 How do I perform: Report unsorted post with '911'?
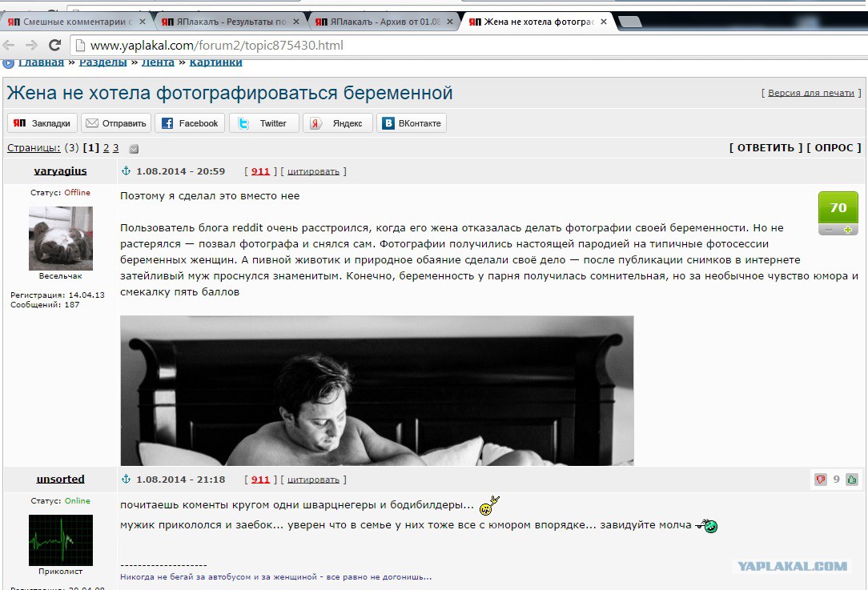pyautogui.click(x=260, y=480)
